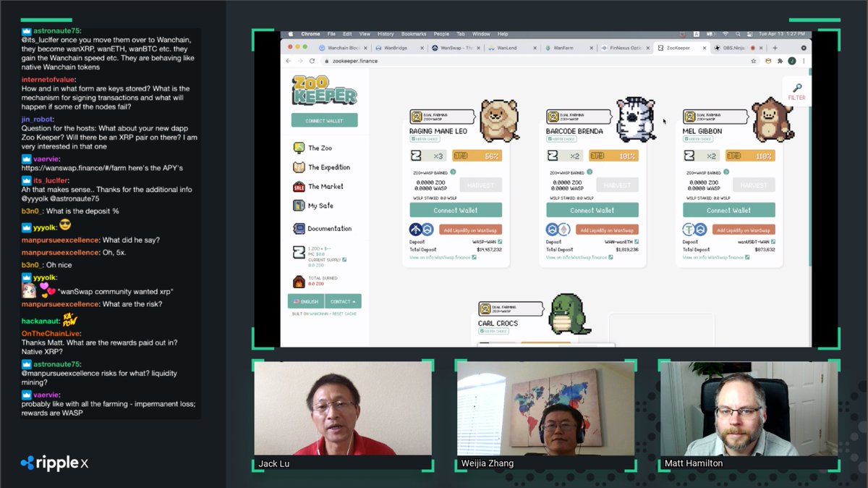Viewport: 868px width, 488px height.
Task: Add Liquidity on WanSwap for WAN-wanETH
Action: pyautogui.click(x=607, y=230)
